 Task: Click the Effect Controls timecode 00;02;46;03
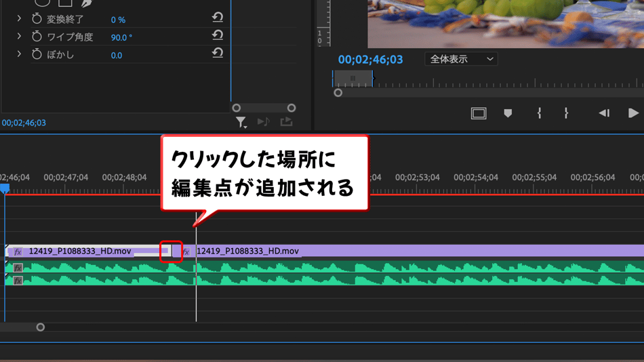(24, 123)
